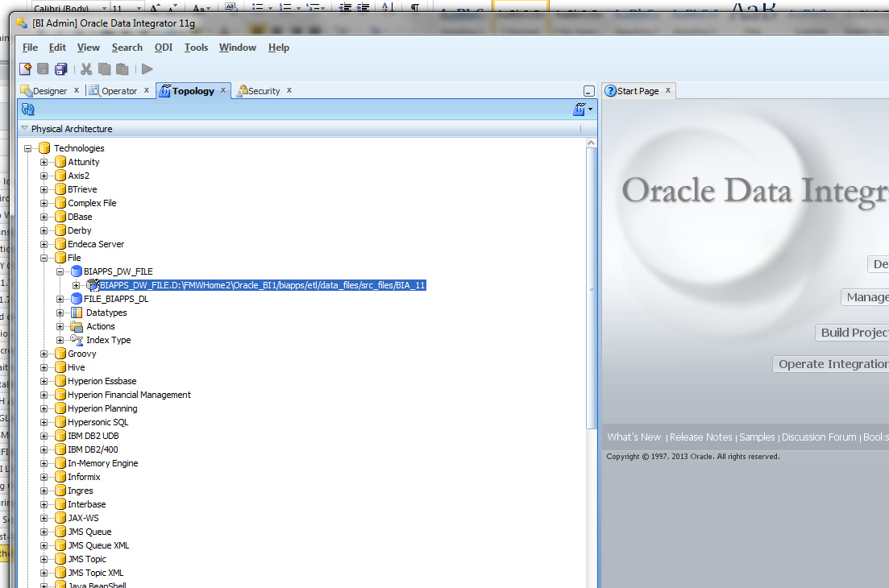Image resolution: width=889 pixels, height=588 pixels.
Task: Open the ODI menu
Action: (164, 48)
